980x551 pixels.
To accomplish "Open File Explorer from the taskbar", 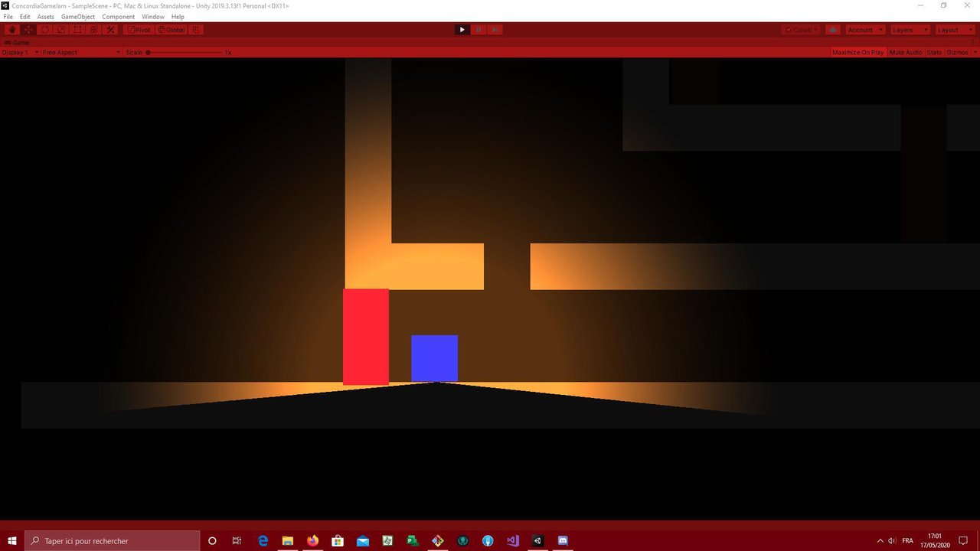I will coord(288,540).
